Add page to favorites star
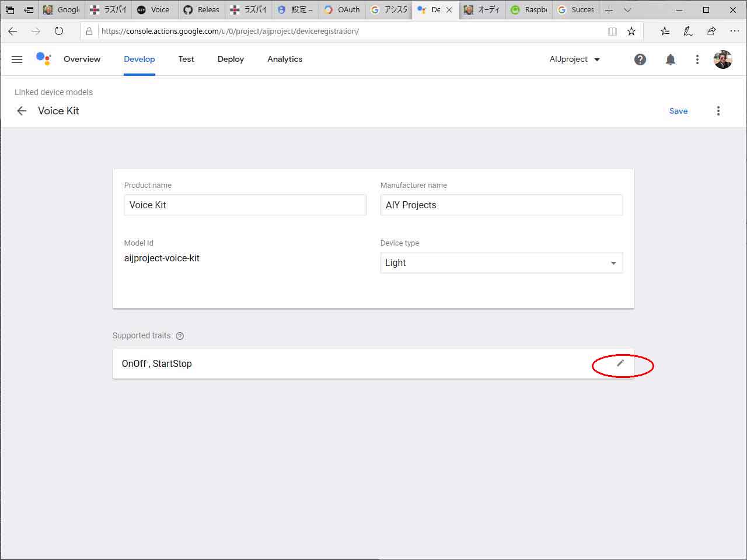747x560 pixels. pyautogui.click(x=631, y=32)
